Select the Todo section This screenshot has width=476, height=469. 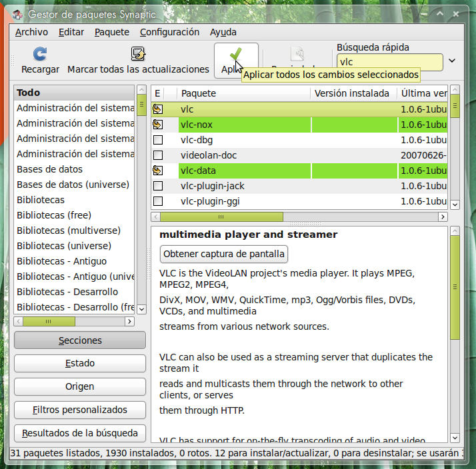pyautogui.click(x=74, y=93)
